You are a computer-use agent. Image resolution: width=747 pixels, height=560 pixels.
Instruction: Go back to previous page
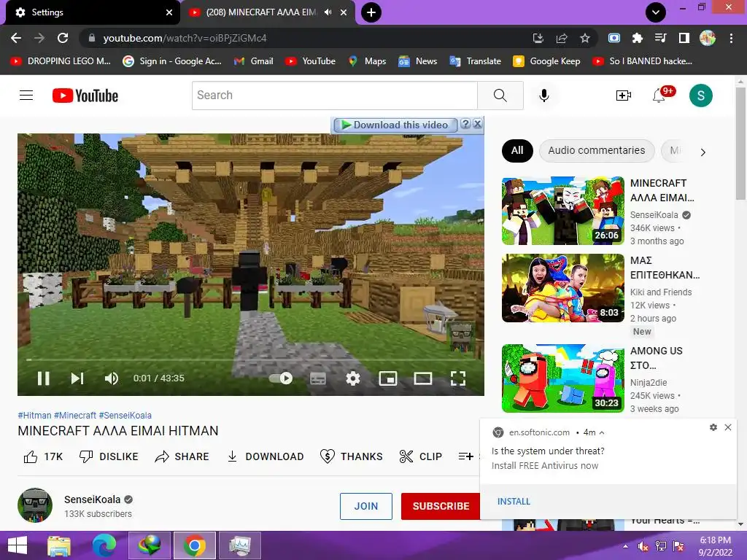[x=16, y=38]
